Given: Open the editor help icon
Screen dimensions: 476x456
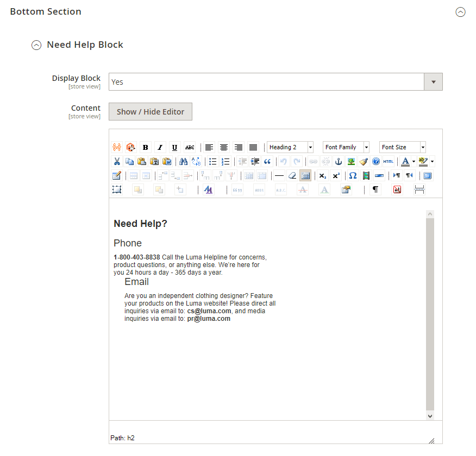Looking at the screenshot, I should tap(376, 161).
